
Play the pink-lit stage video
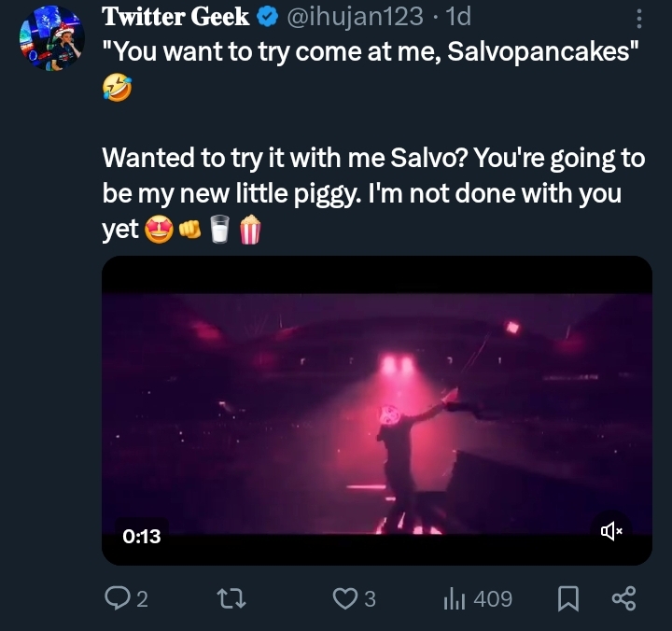point(376,411)
